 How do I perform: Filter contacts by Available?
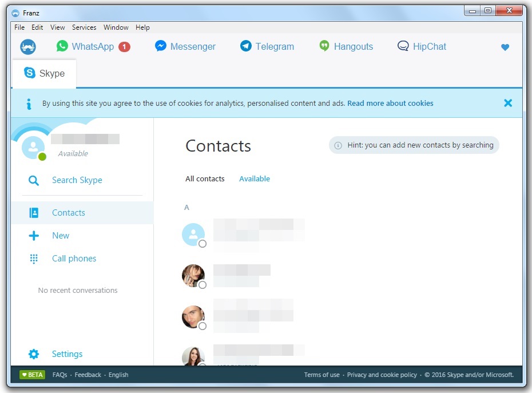coord(255,179)
